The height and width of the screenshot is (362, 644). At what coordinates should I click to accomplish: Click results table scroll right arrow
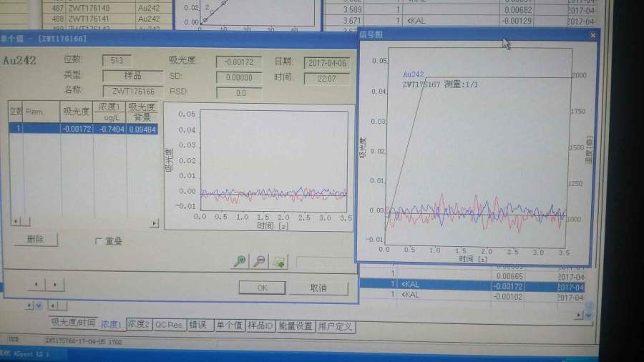pos(578,315)
